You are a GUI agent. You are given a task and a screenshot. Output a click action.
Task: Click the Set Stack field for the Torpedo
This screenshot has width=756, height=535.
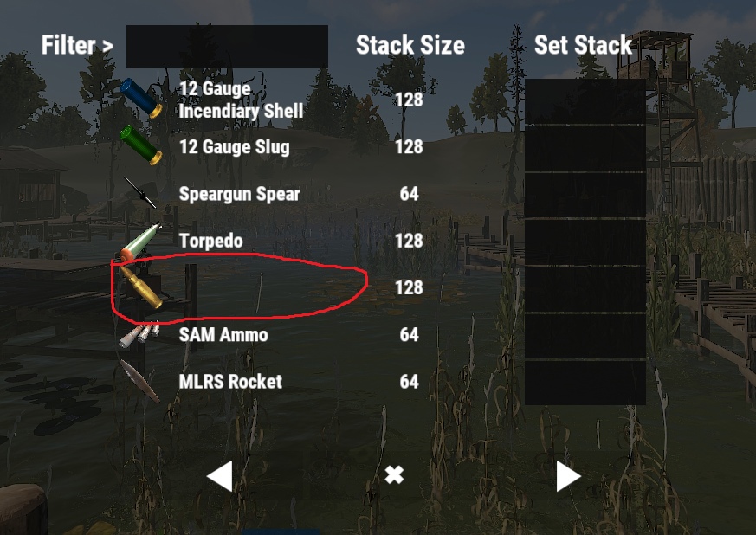click(585, 242)
